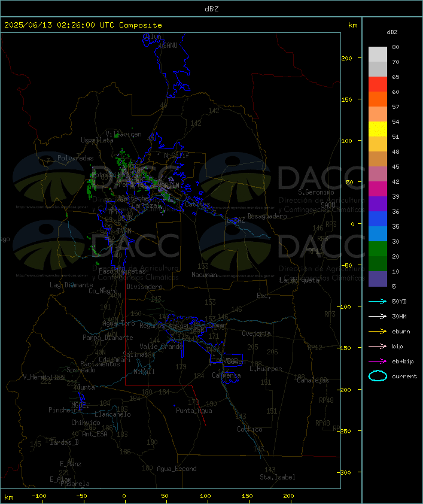Click the cyan 50YD arrow legend icon
The height and width of the screenshot is (504, 423).
[x=378, y=302]
